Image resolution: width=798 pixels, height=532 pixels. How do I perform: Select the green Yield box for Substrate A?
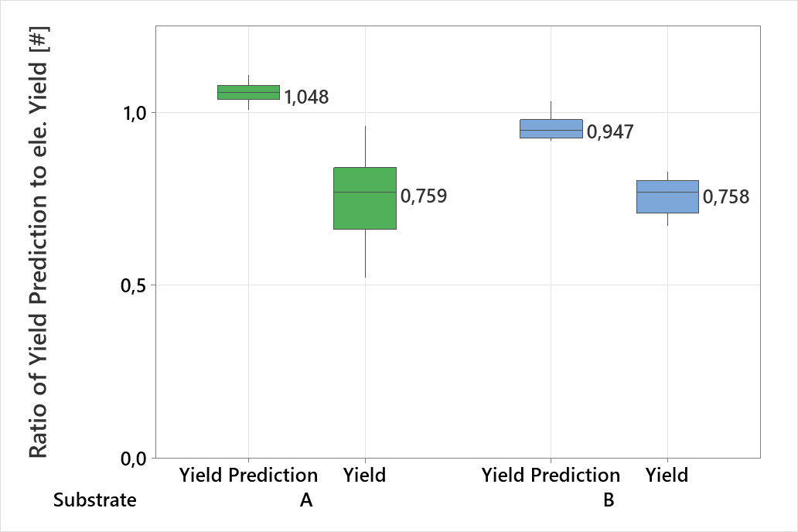point(364,198)
